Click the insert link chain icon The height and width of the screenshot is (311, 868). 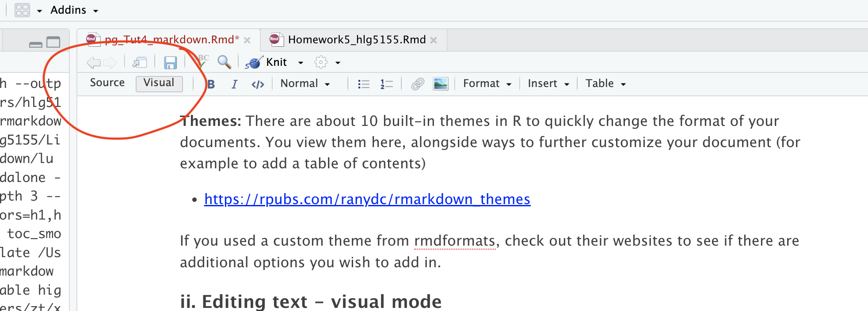click(417, 84)
